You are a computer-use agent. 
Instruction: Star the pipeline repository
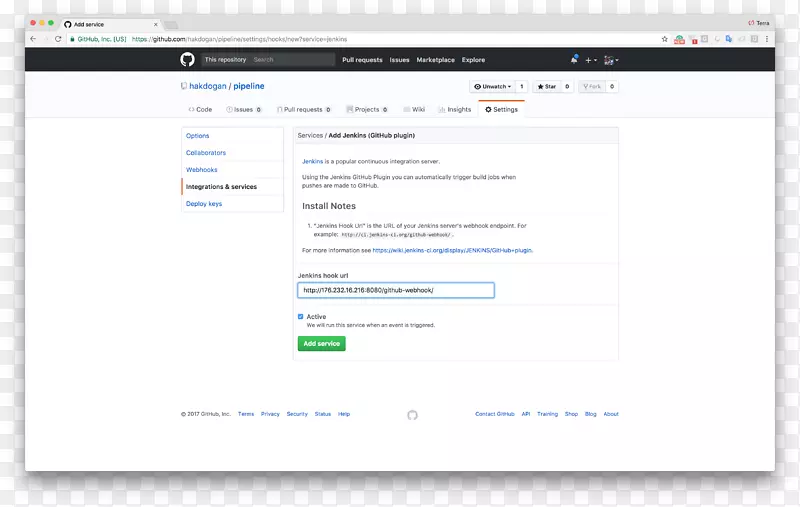click(546, 87)
